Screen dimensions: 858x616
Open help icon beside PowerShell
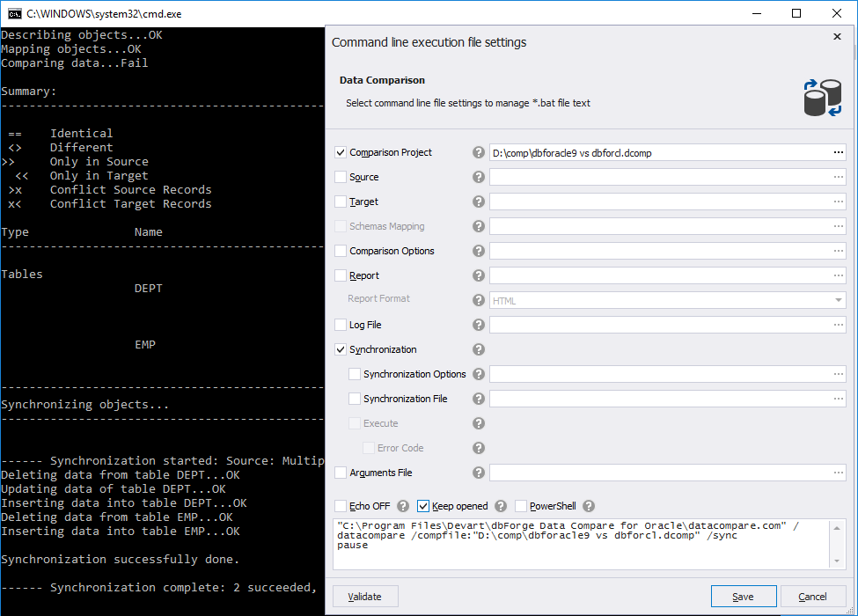click(x=588, y=506)
